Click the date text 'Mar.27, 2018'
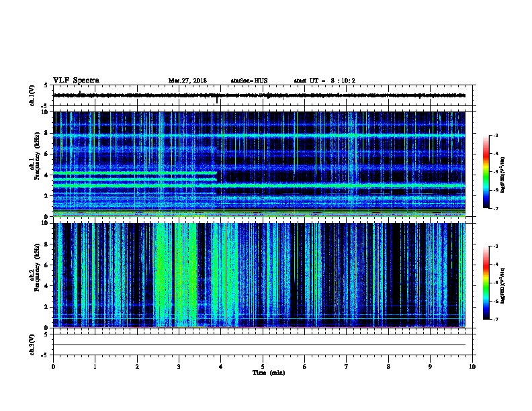 tap(187, 81)
